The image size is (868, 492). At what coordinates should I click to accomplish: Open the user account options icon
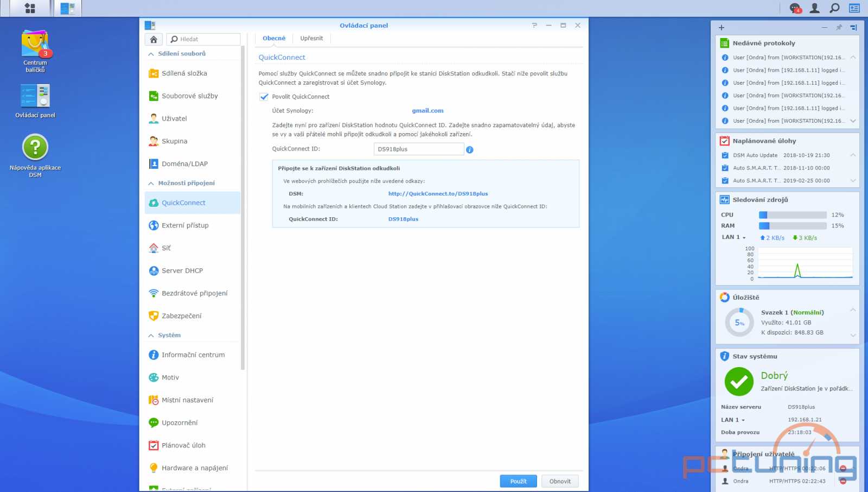pyautogui.click(x=814, y=8)
